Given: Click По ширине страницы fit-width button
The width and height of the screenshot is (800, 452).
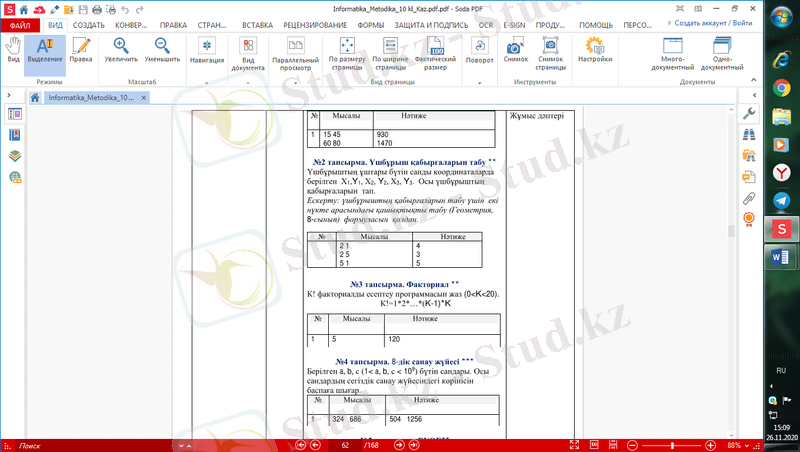Looking at the screenshot, I should point(391,51).
